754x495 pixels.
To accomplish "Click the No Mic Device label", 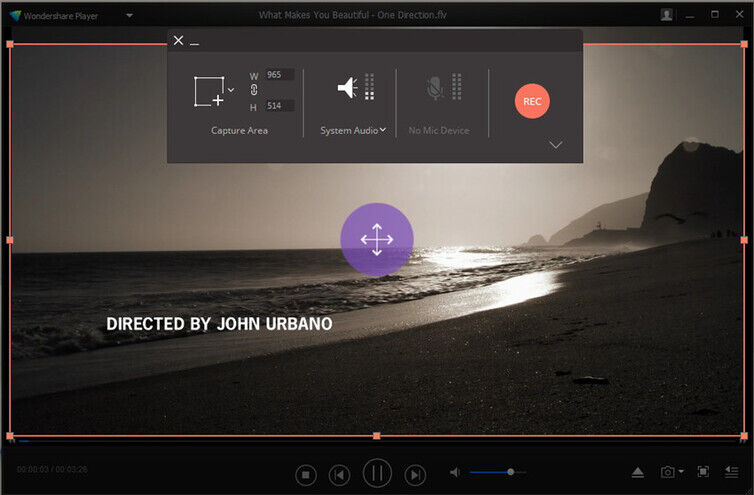I will point(439,130).
